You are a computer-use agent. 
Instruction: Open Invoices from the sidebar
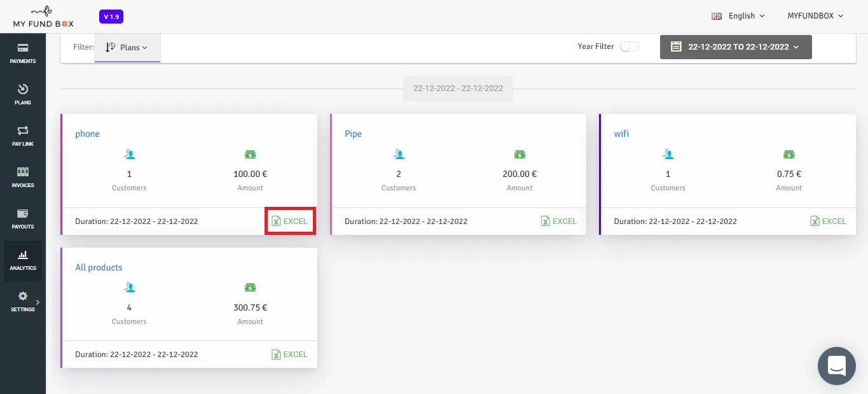coord(23,178)
